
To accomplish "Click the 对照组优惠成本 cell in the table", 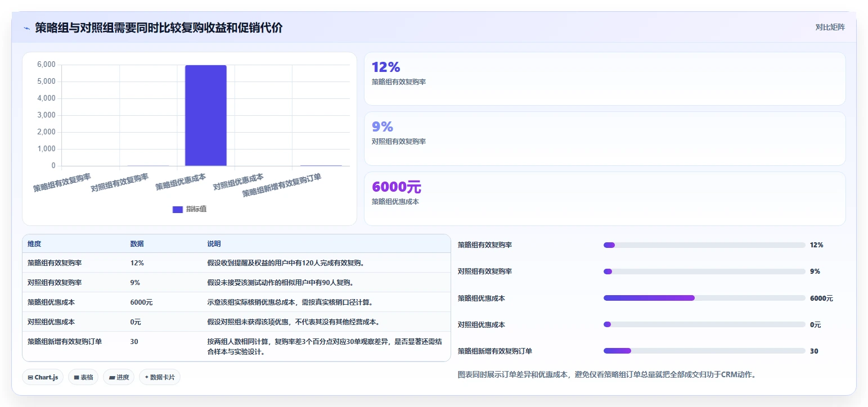I will 51,322.
